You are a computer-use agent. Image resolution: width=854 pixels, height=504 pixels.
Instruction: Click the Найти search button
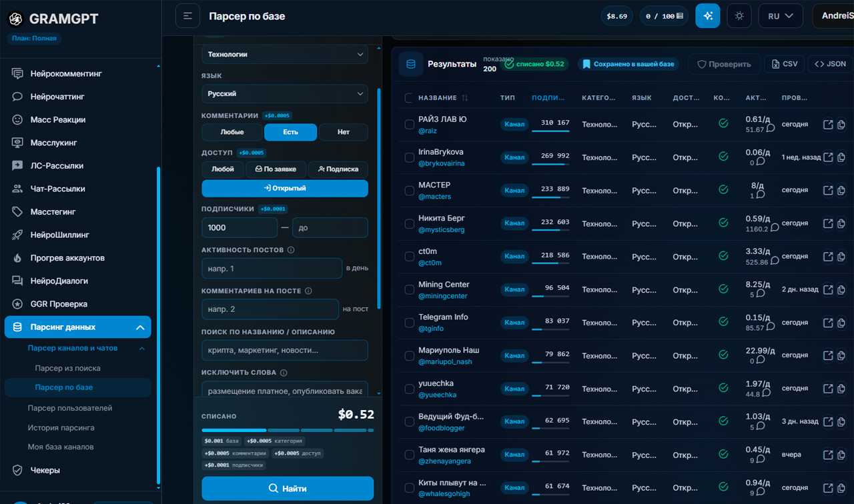[288, 489]
